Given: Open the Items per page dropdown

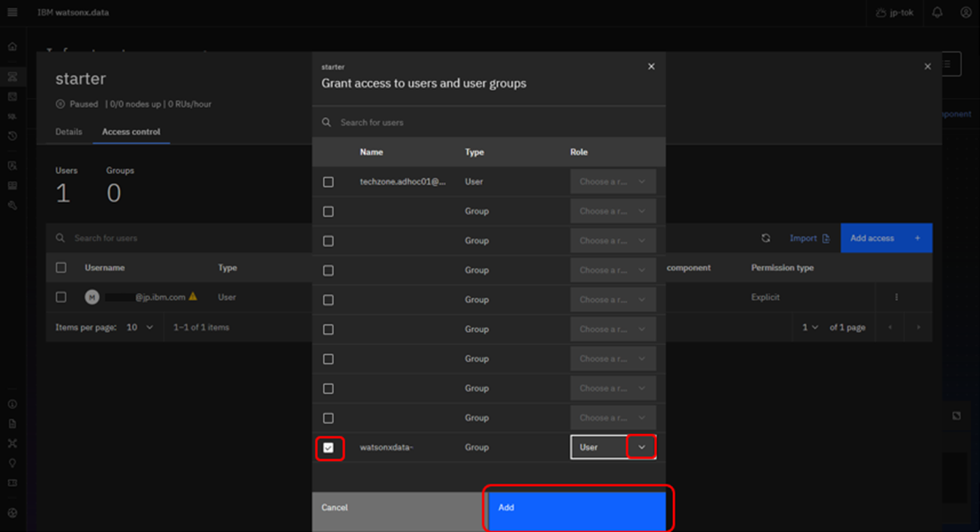Looking at the screenshot, I should [140, 327].
